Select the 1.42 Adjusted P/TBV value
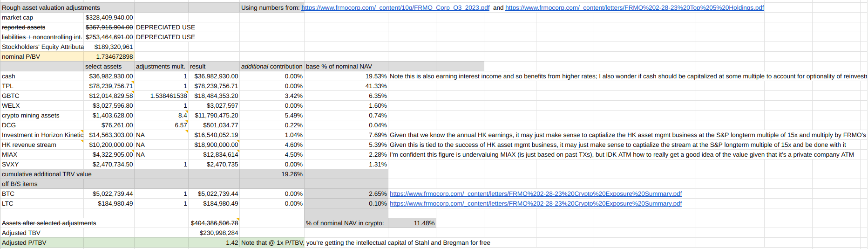Screen dimensions: 868x249 (214, 242)
